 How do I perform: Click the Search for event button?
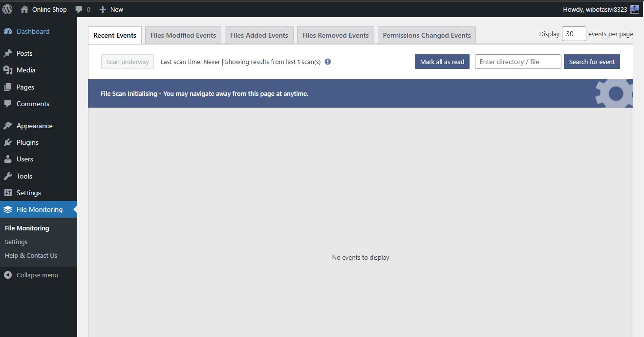click(x=592, y=62)
